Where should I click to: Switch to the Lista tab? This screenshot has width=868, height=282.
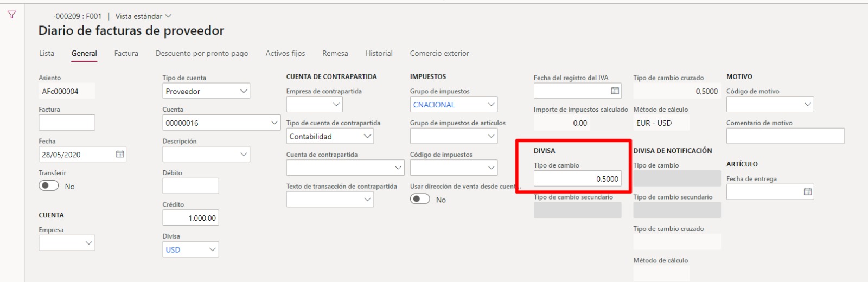click(47, 53)
